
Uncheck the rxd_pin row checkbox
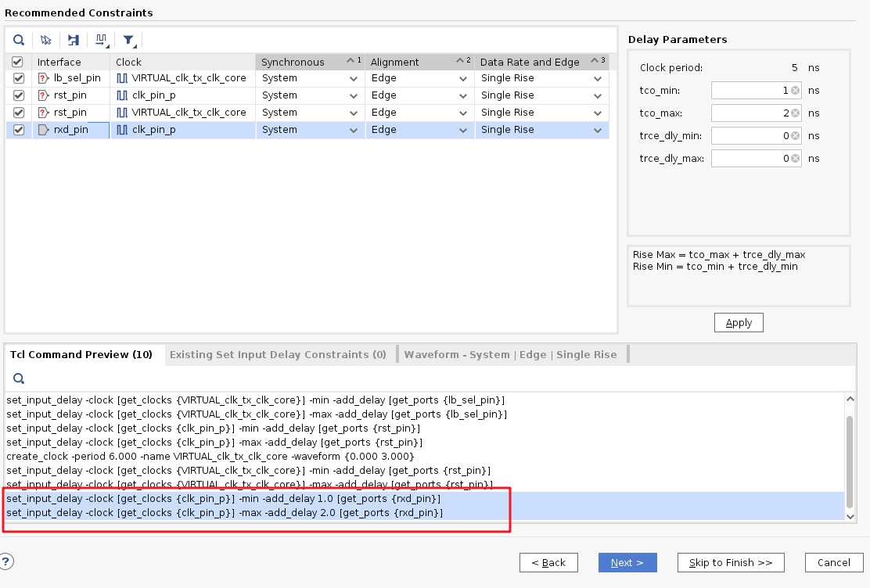pyautogui.click(x=17, y=129)
